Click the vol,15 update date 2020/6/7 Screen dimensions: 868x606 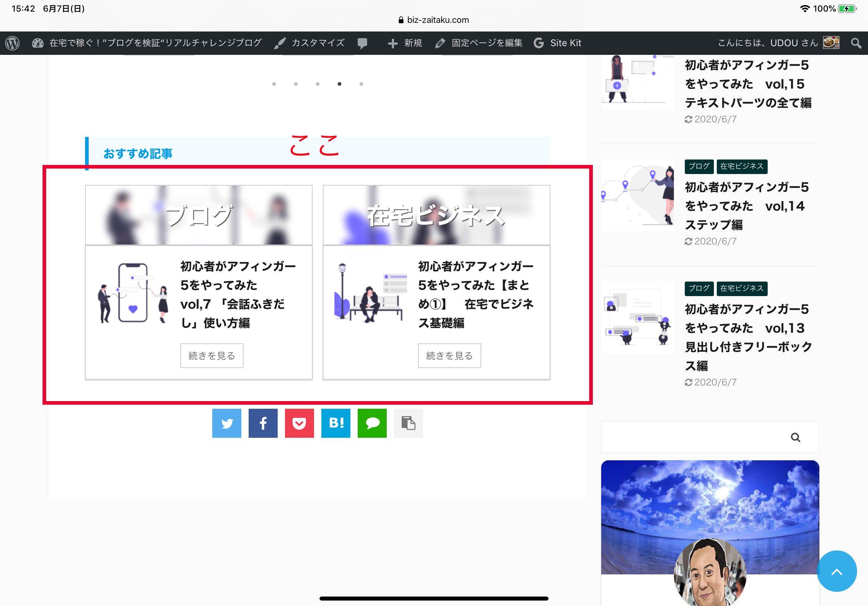(x=711, y=120)
